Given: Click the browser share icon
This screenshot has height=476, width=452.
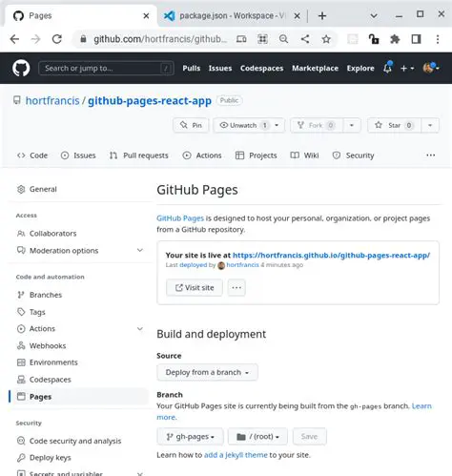Looking at the screenshot, I should coord(305,39).
